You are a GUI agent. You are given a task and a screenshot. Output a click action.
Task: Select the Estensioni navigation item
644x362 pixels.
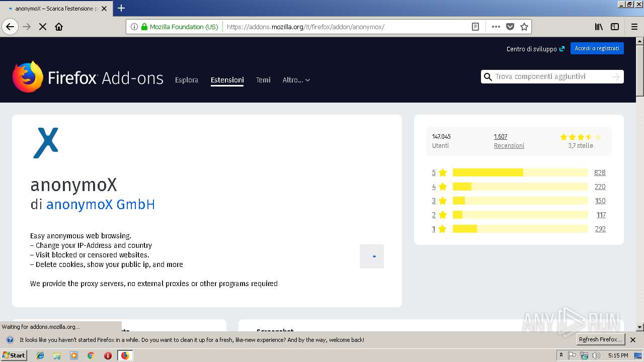[x=227, y=80]
